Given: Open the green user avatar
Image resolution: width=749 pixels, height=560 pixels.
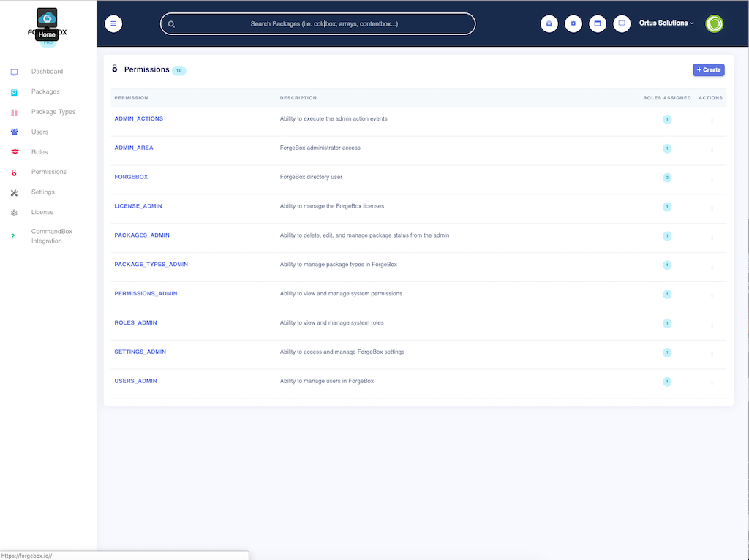Looking at the screenshot, I should (715, 23).
